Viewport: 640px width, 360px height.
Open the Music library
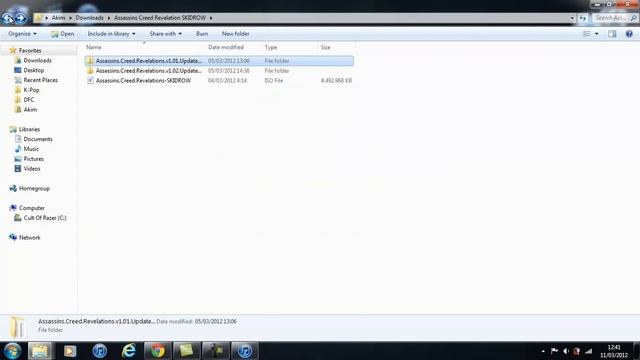click(31, 149)
